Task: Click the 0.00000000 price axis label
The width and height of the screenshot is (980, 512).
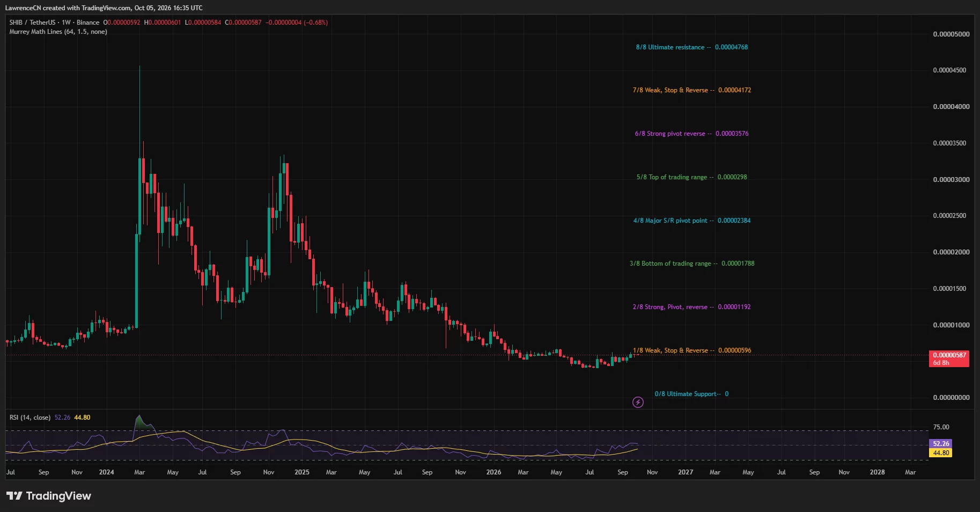Action: 951,398
